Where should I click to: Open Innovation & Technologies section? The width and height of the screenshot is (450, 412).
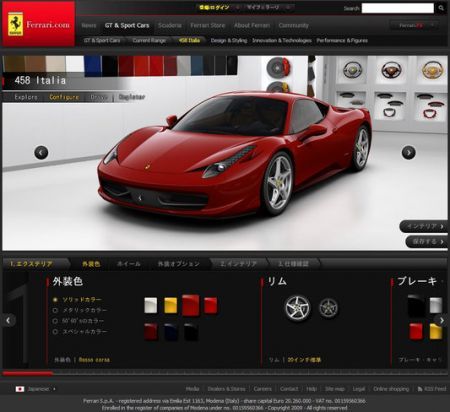(x=282, y=41)
